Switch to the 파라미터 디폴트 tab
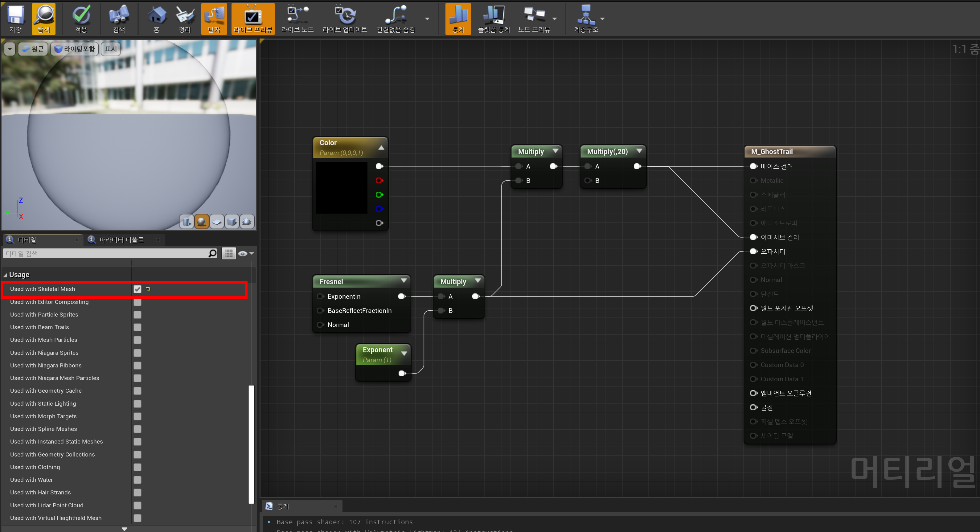Screen dimensions: 980x532 tap(121, 239)
